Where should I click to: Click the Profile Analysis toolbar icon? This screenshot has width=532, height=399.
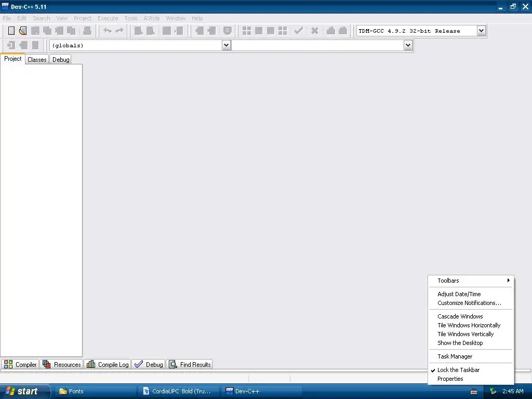pyautogui.click(x=331, y=31)
